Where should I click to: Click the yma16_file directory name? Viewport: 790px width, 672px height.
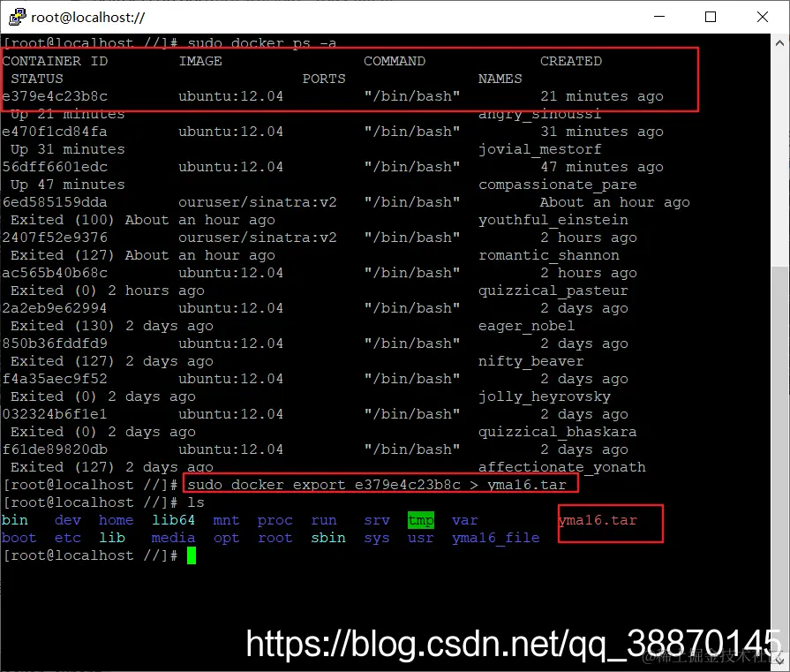496,538
